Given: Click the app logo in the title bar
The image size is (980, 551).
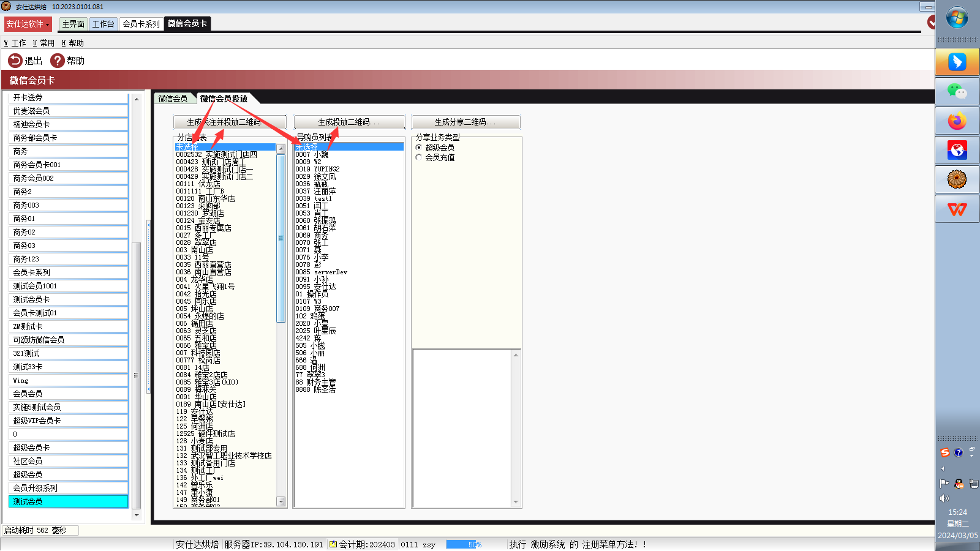Looking at the screenshot, I should pyautogui.click(x=6, y=6).
